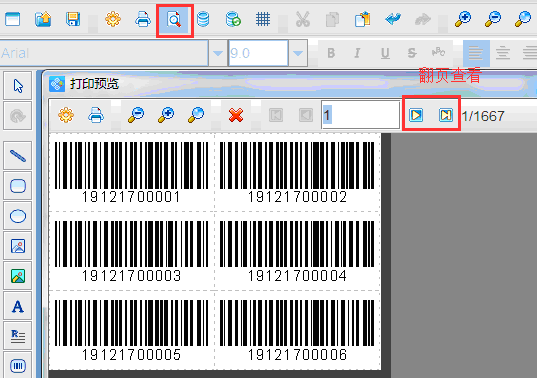Click barcode label 19121700005
This screenshot has height=378, width=537.
point(132,330)
